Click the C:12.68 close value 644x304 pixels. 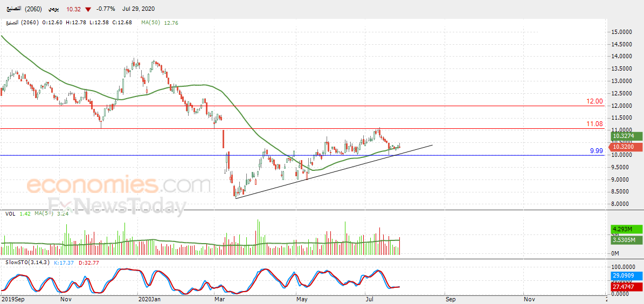pos(123,23)
